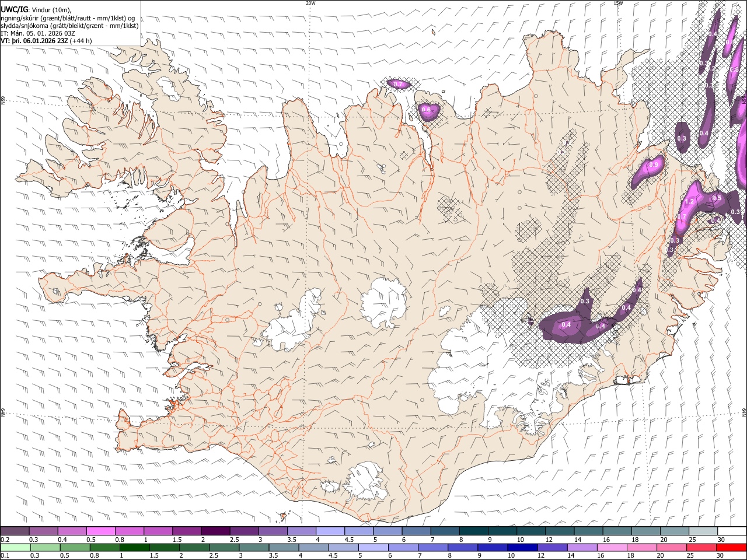The height and width of the screenshot is (560, 747).
Task: Click the initial time line 'IT: Mán. 05. 01. 2026 03Z'
Action: pos(38,33)
